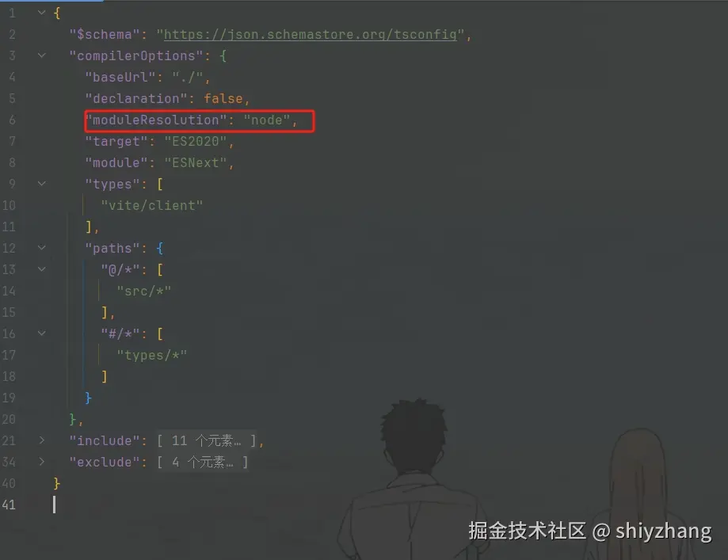Expand the include array fold arrow
The image size is (728, 560).
(42, 440)
